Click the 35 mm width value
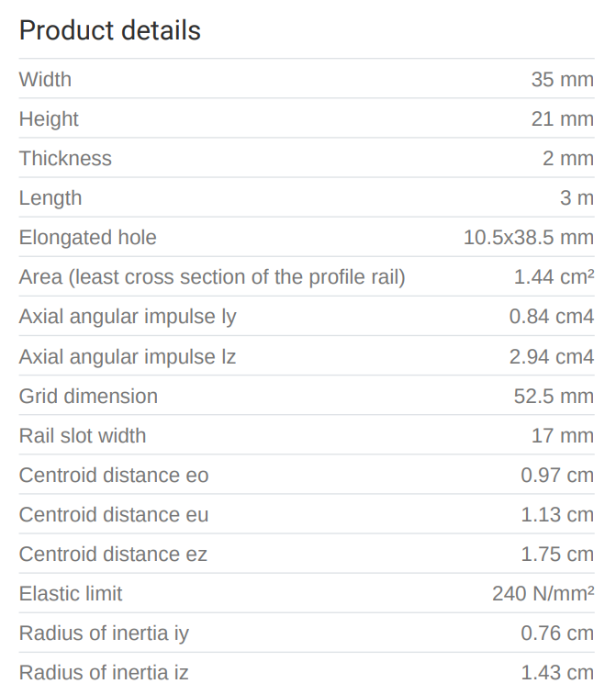Screen dimensions: 616x695 point(562,79)
